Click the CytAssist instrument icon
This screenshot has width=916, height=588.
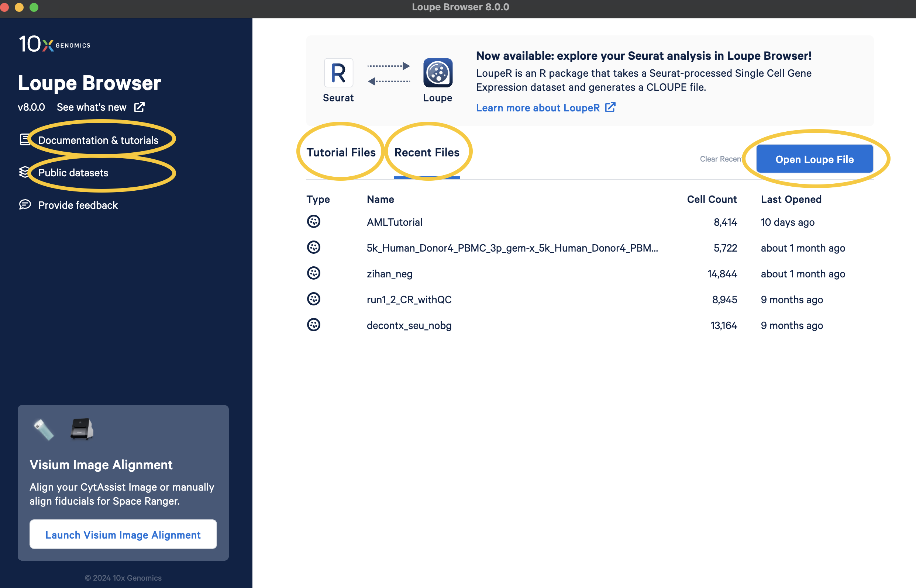(x=82, y=429)
